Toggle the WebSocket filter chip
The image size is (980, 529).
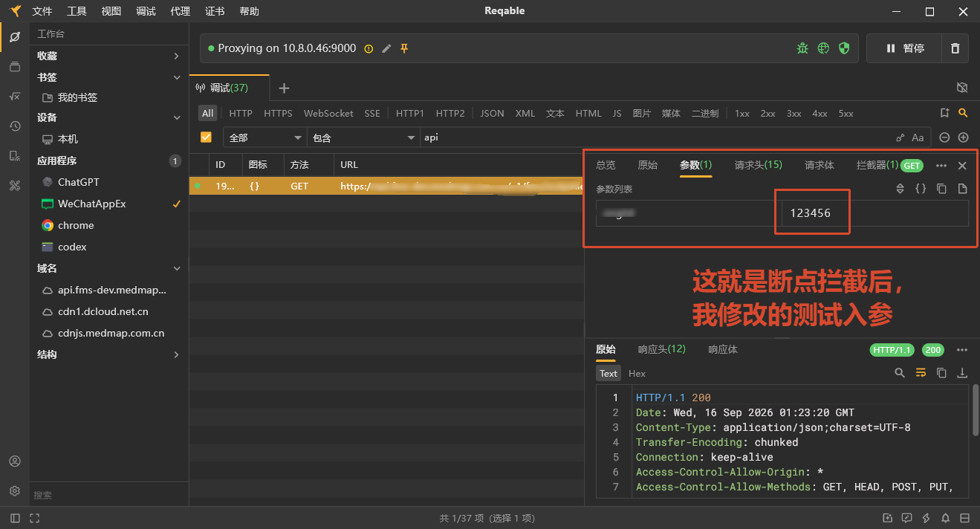point(328,113)
